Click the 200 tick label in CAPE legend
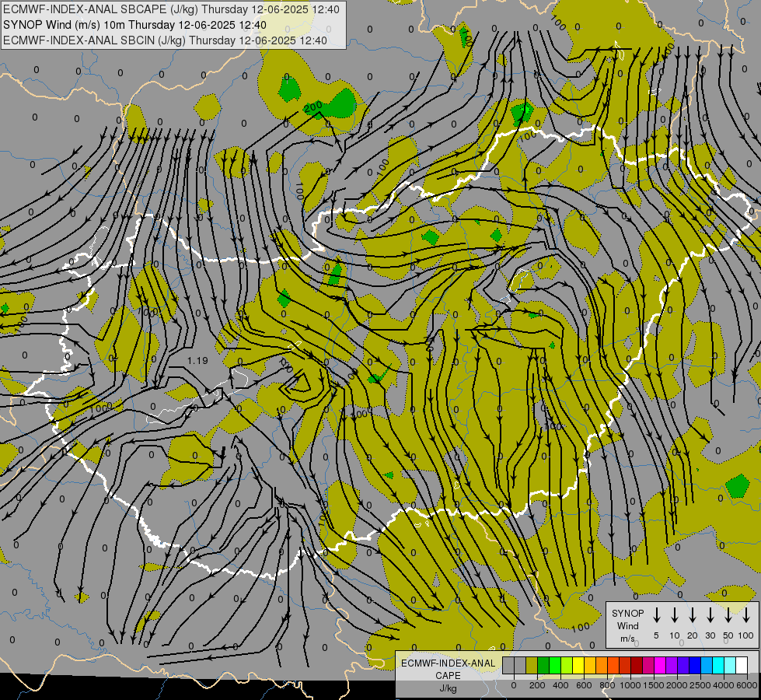 click(x=537, y=685)
